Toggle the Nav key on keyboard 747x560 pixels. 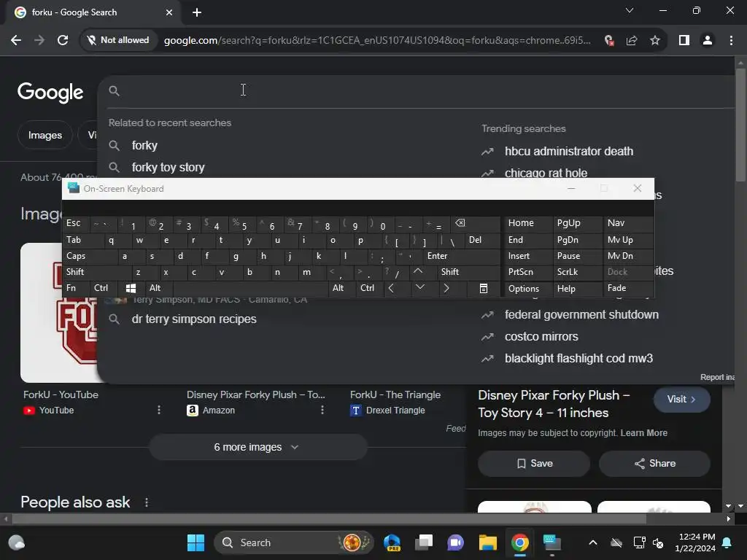(627, 223)
